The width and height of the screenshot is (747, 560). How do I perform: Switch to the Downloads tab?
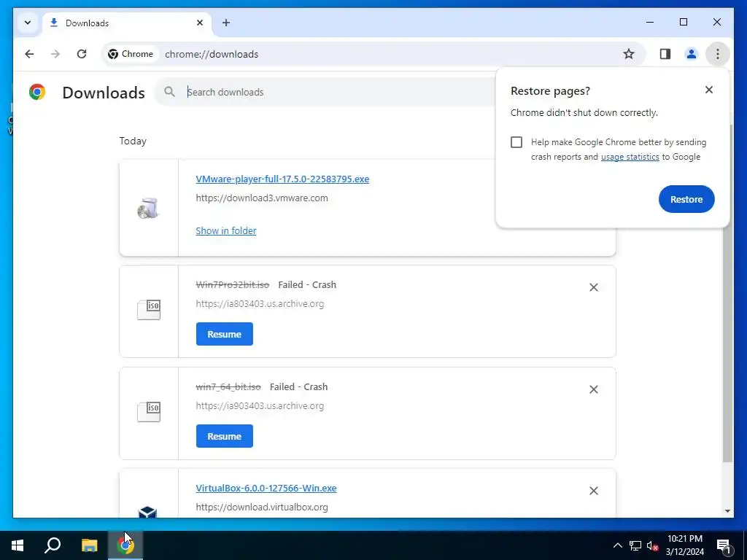[126, 23]
